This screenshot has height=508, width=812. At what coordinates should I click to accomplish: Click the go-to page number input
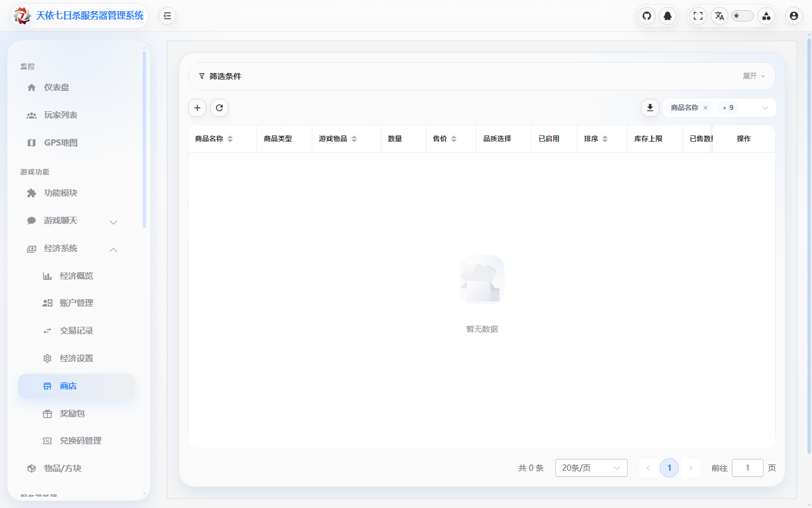point(748,468)
